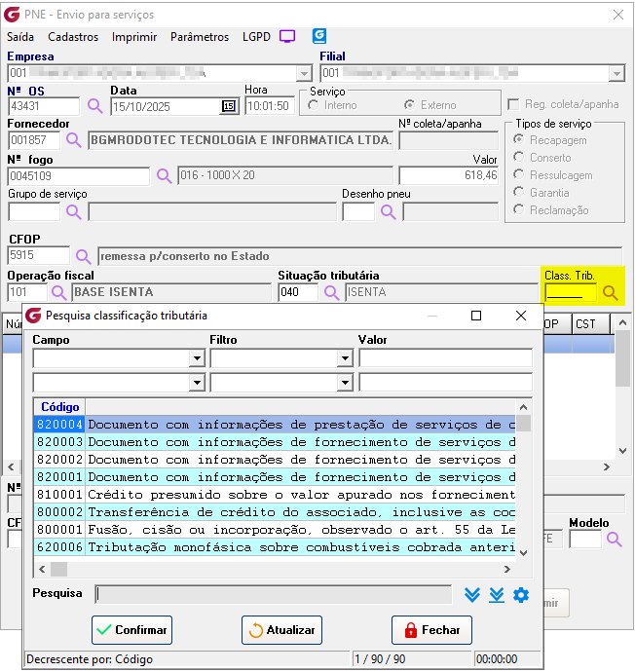Open the calendar picker in Data field
This screenshot has width=635, height=672.
point(229,106)
